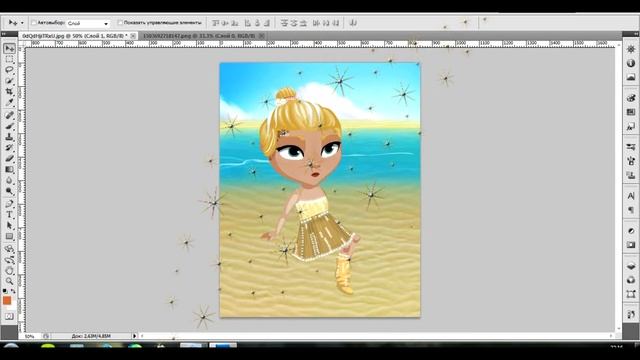Open the white background color picker

13,306
